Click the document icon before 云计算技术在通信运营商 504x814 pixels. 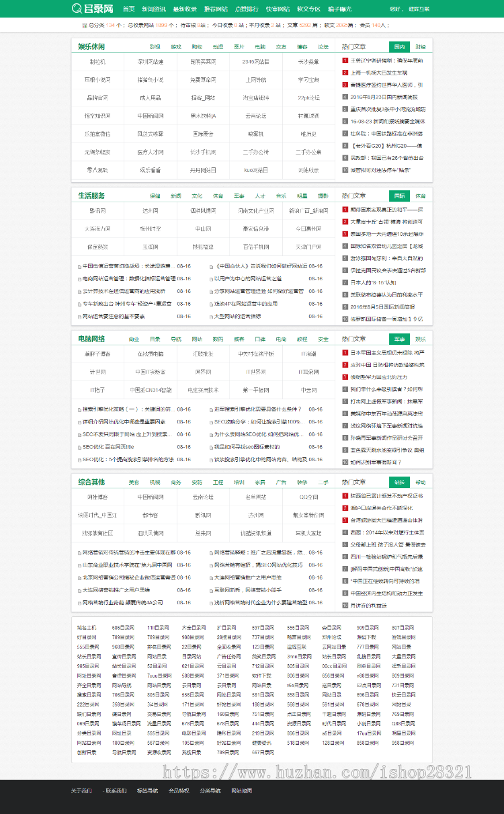tap(79, 291)
